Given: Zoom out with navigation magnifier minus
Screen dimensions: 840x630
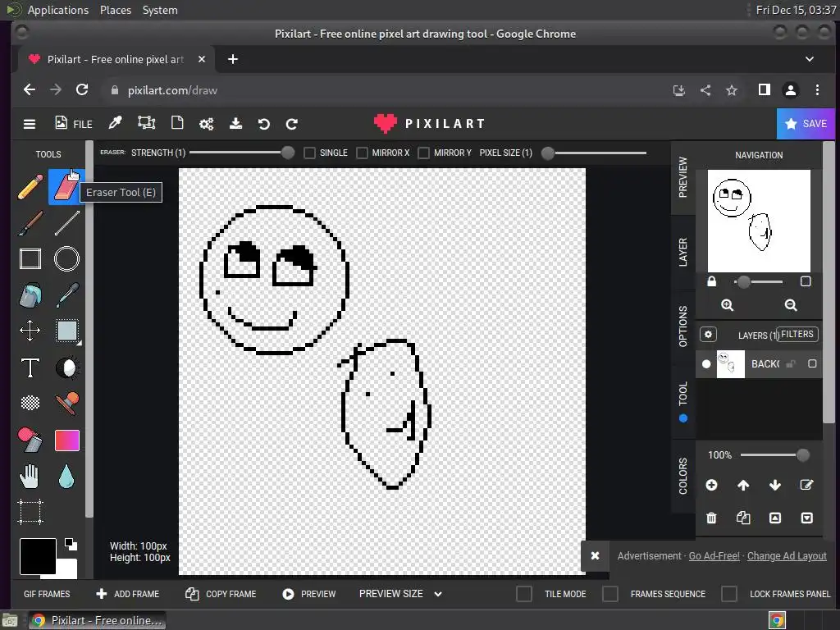Looking at the screenshot, I should (x=791, y=305).
